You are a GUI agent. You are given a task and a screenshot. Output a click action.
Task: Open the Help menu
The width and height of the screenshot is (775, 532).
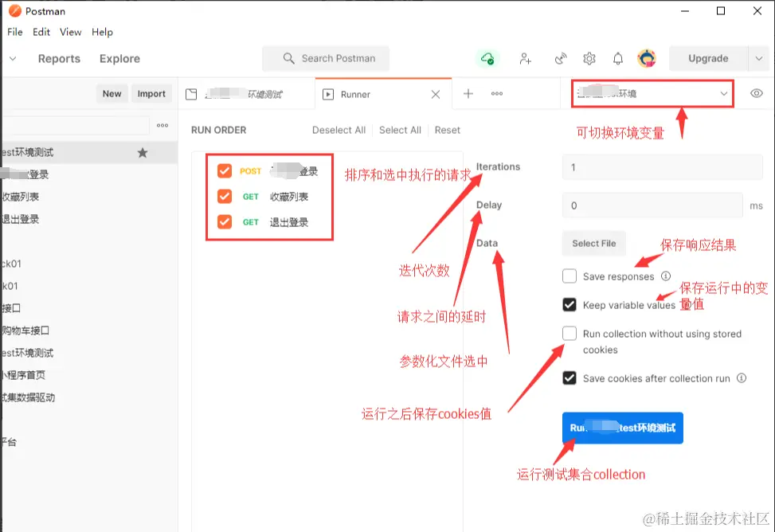pyautogui.click(x=102, y=32)
